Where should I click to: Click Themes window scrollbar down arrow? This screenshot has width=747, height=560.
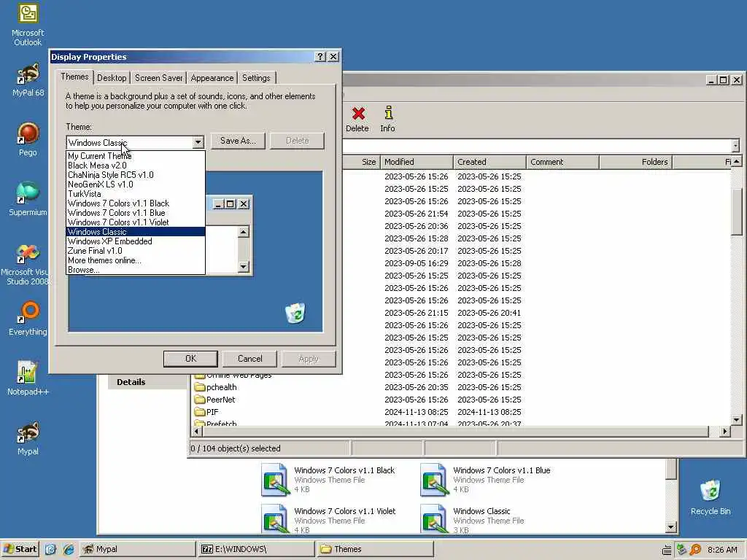click(x=671, y=527)
